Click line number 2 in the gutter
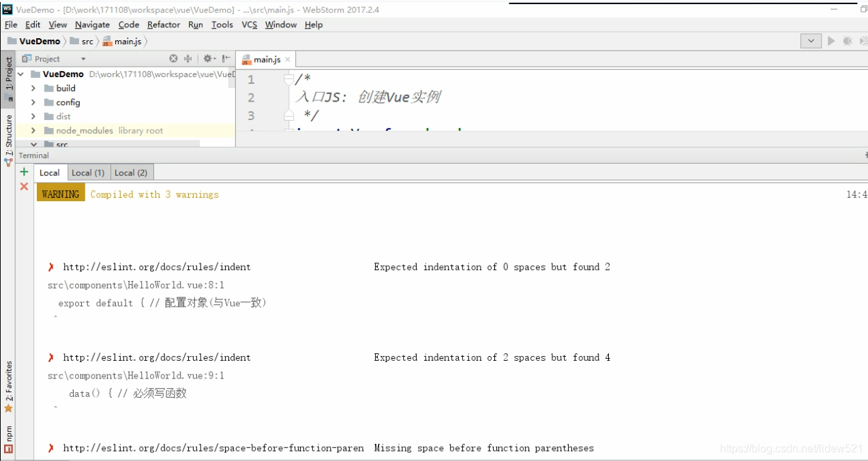The width and height of the screenshot is (868, 461). click(251, 98)
